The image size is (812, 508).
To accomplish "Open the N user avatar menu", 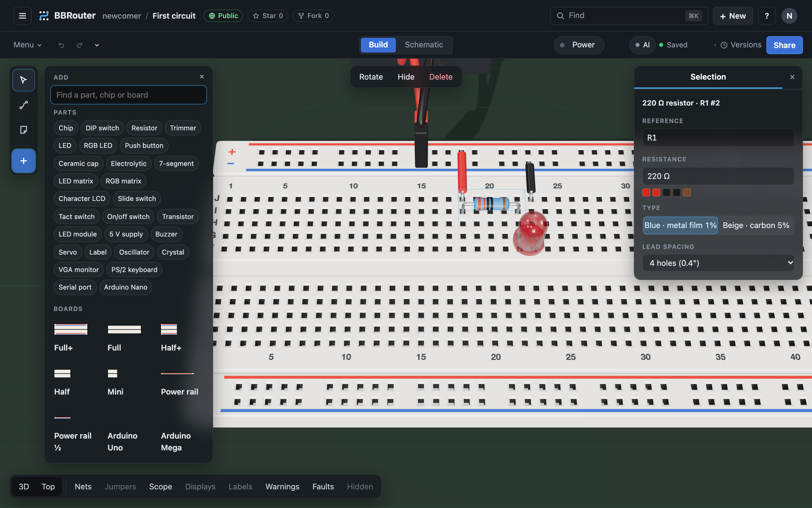I will tap(789, 16).
